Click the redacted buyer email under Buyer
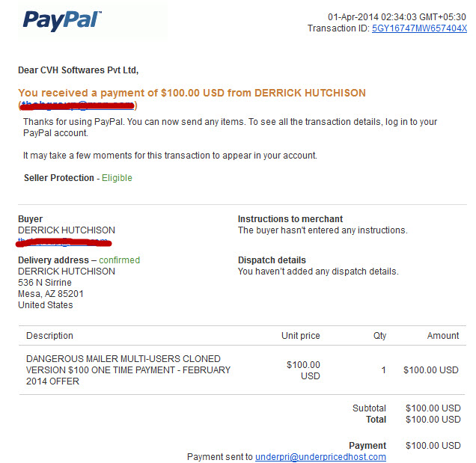The image size is (476, 463). [x=64, y=242]
